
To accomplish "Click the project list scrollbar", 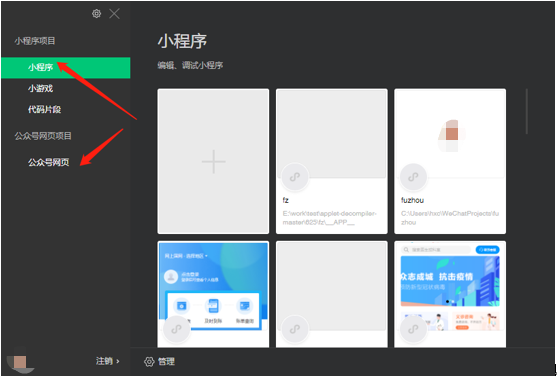I will (526, 111).
